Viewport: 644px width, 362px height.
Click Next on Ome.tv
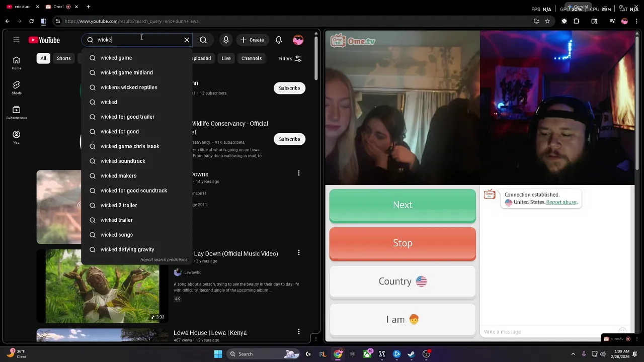pos(403,205)
